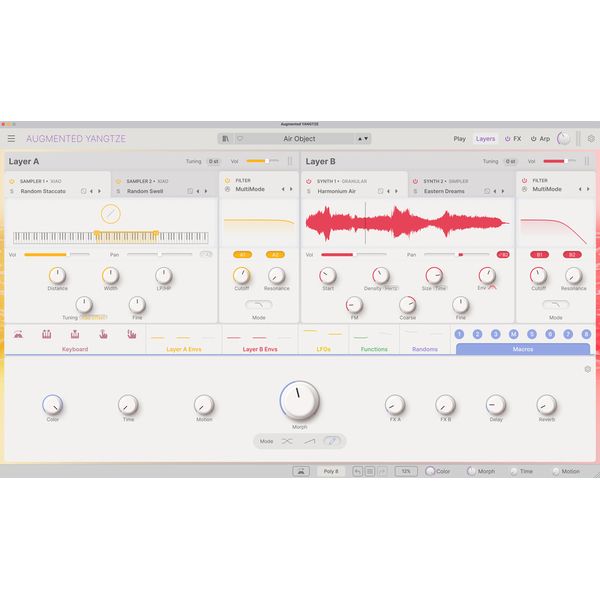
Task: Adjust Sampler 1 Pan slider
Action: tap(160, 254)
